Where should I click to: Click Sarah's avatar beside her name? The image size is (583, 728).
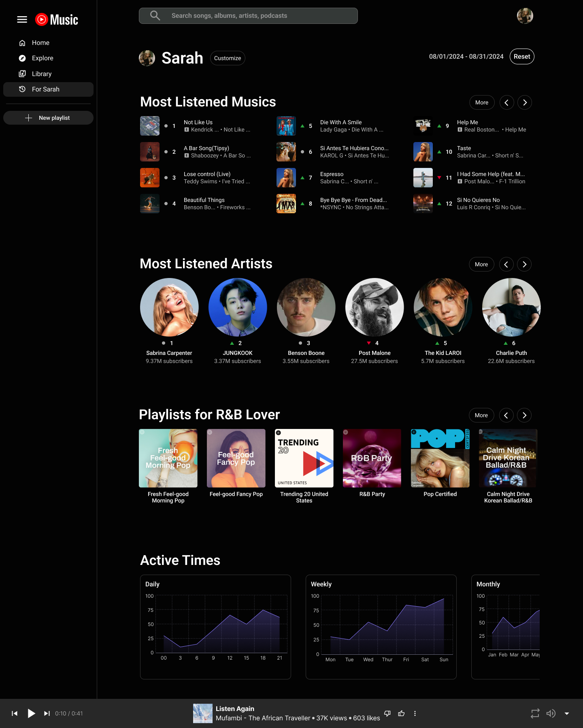[x=147, y=58]
